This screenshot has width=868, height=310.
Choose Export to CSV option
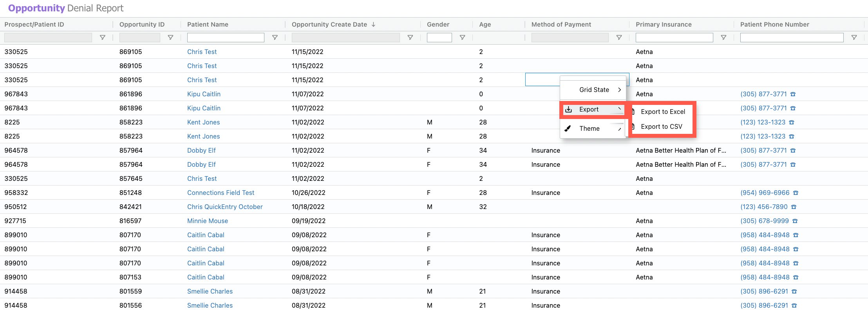coord(661,126)
